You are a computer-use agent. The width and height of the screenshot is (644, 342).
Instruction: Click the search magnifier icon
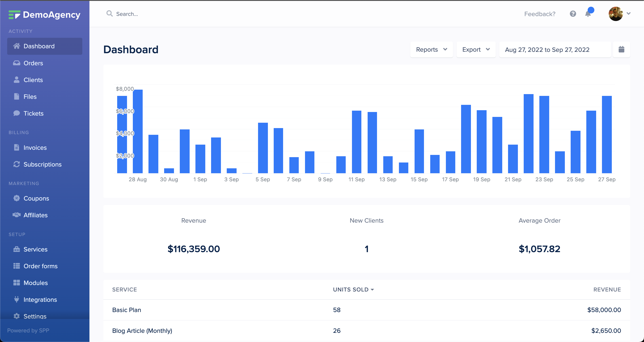[109, 13]
